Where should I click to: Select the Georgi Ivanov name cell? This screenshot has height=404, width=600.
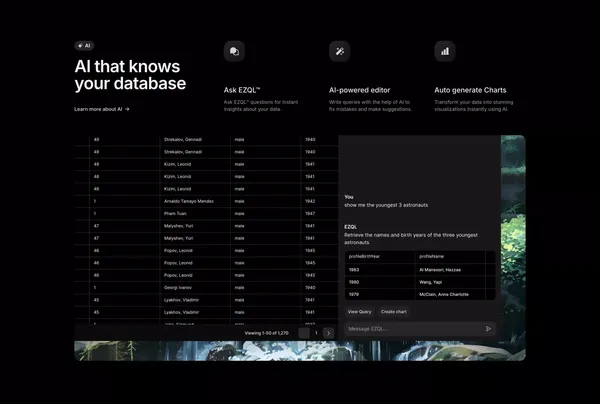click(x=195, y=287)
